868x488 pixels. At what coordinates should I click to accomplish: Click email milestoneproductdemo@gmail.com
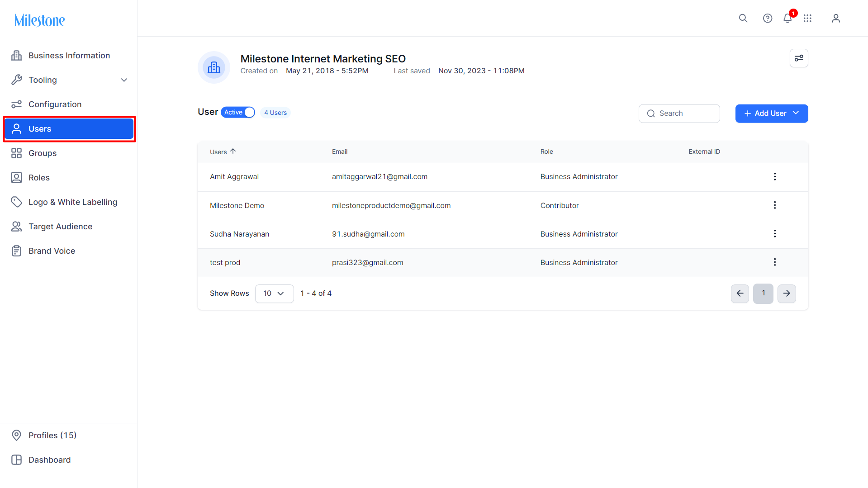pos(391,206)
